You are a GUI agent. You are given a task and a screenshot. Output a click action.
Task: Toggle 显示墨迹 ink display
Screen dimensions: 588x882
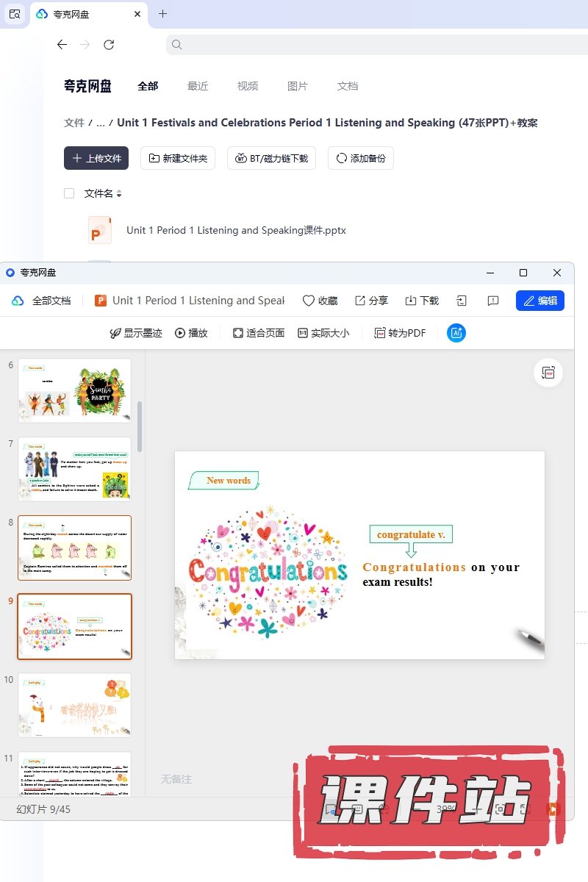136,333
